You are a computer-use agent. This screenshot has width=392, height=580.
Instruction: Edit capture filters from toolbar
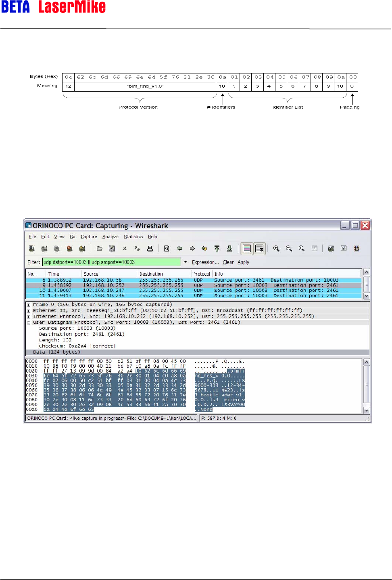coord(331,249)
